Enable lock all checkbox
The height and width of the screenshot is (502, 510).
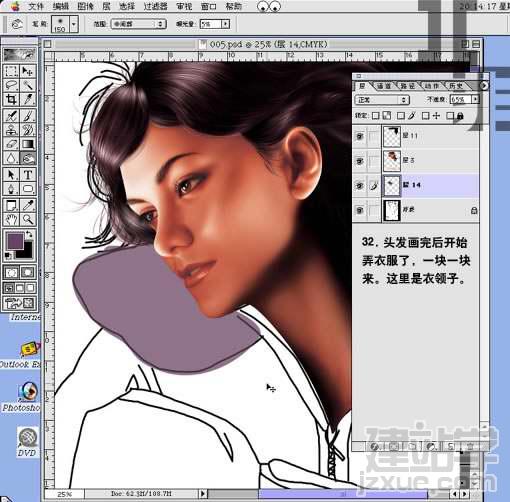(450, 116)
